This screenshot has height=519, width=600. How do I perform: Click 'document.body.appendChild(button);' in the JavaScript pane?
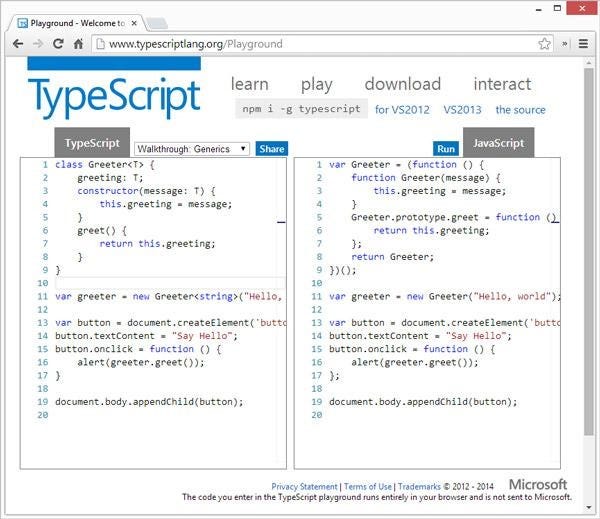(423, 402)
